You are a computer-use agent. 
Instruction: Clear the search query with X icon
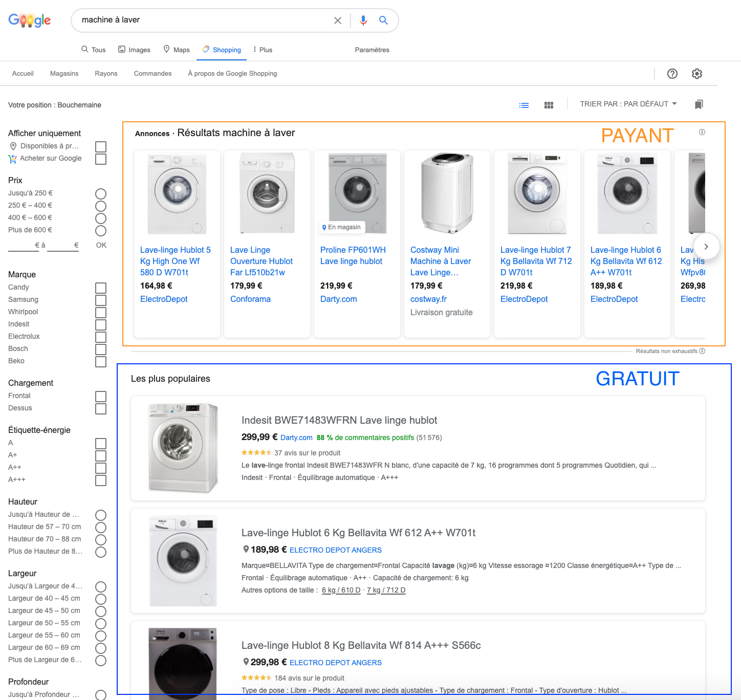coord(338,20)
